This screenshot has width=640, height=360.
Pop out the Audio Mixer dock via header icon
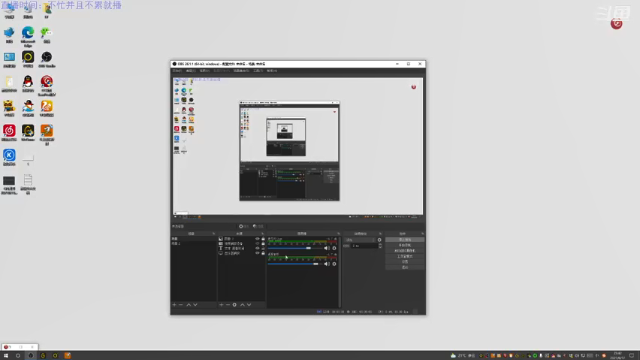[x=338, y=233]
